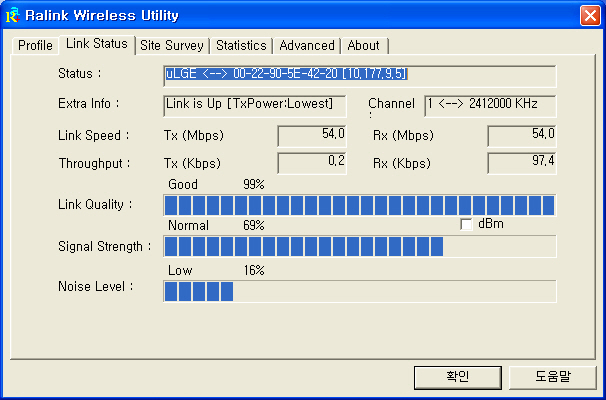Go to the Statistics tab
This screenshot has height=400, width=606.
coord(241,46)
